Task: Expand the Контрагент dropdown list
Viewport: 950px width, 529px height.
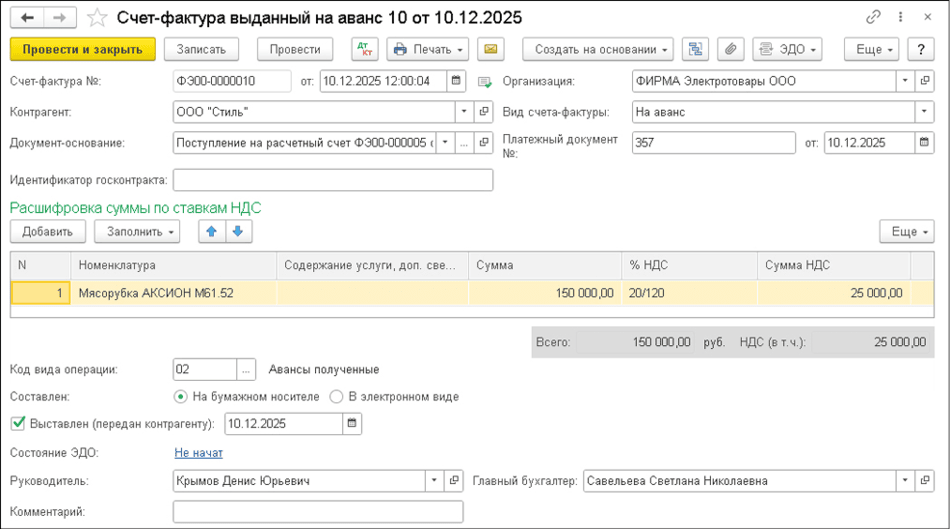Action: coord(463,112)
